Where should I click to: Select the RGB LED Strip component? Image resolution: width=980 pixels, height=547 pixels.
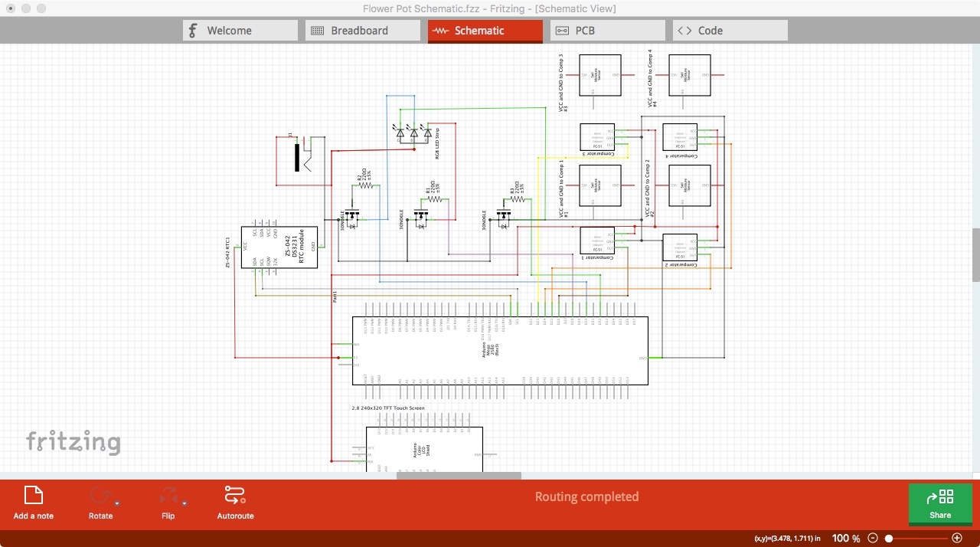click(x=413, y=134)
